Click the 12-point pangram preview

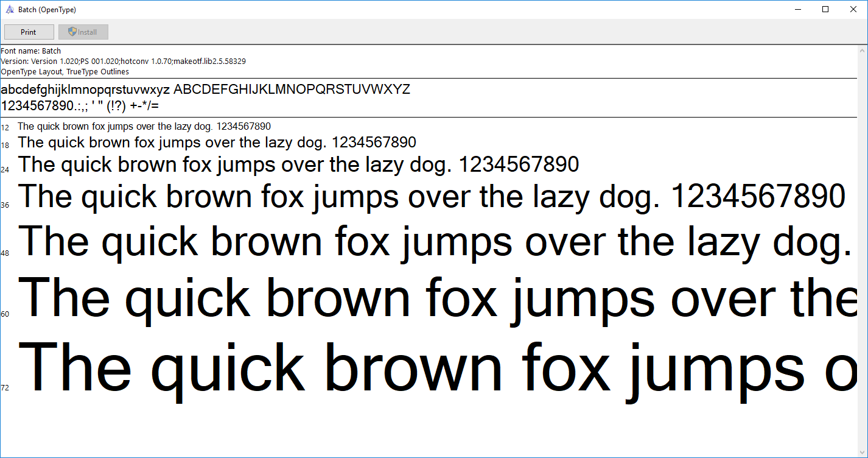(144, 126)
